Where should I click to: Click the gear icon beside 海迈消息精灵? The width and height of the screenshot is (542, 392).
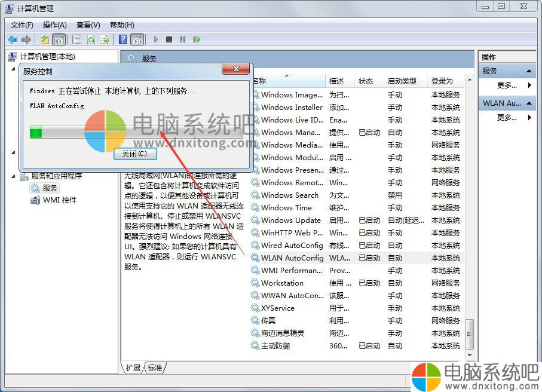coord(255,333)
